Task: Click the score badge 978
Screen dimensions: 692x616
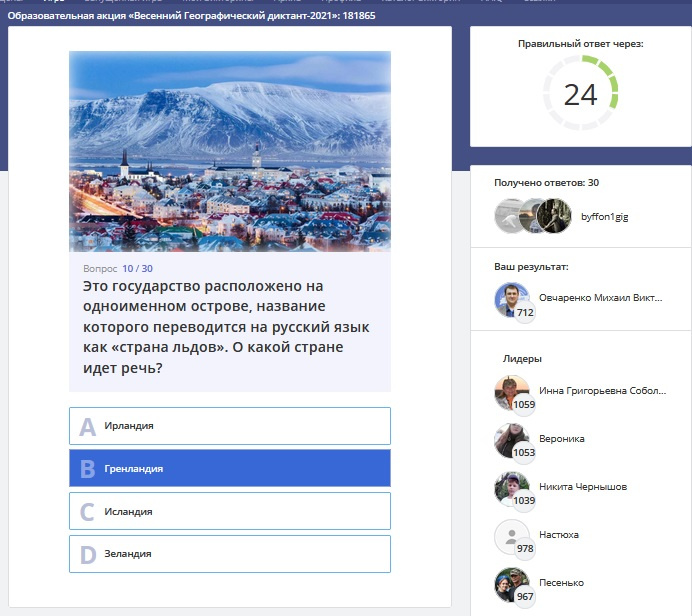Action: click(525, 548)
